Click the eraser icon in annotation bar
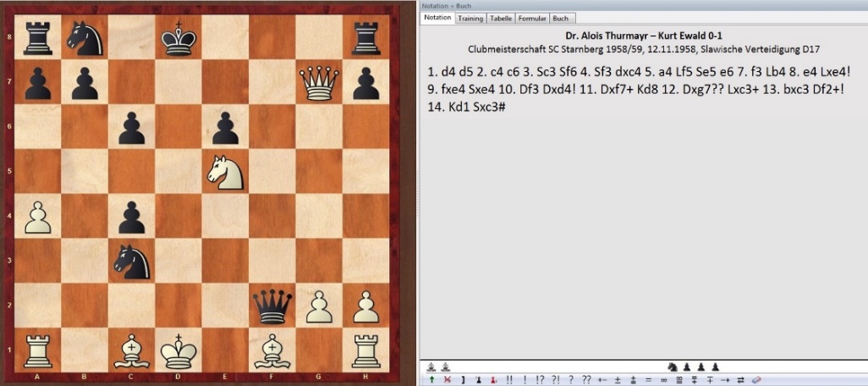This screenshot has height=386, width=868. pos(757,379)
